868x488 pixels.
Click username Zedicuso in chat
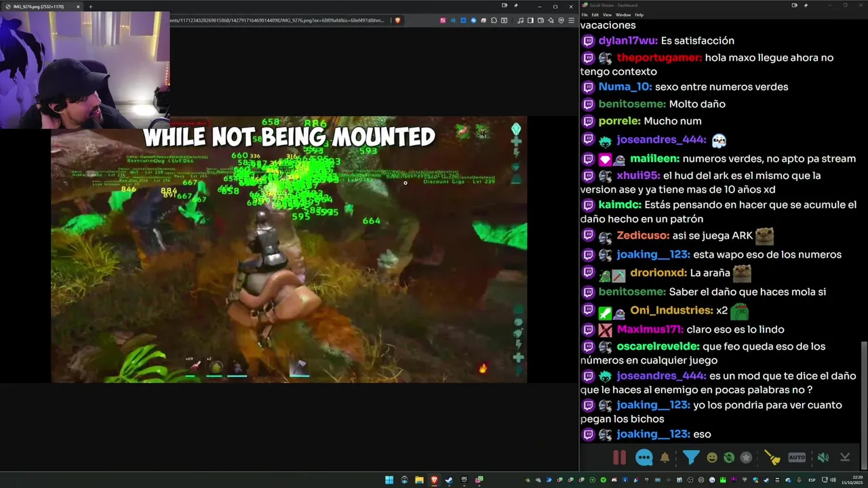pyautogui.click(x=643, y=236)
